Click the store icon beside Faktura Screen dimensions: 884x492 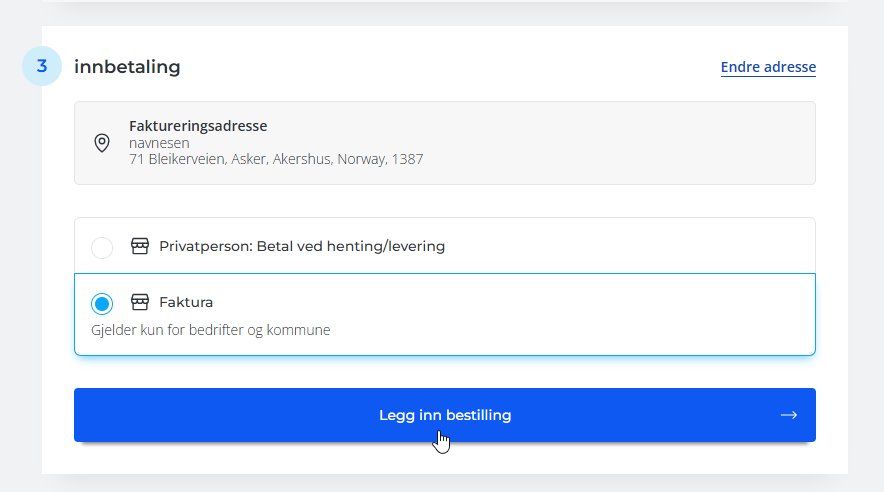click(x=140, y=302)
